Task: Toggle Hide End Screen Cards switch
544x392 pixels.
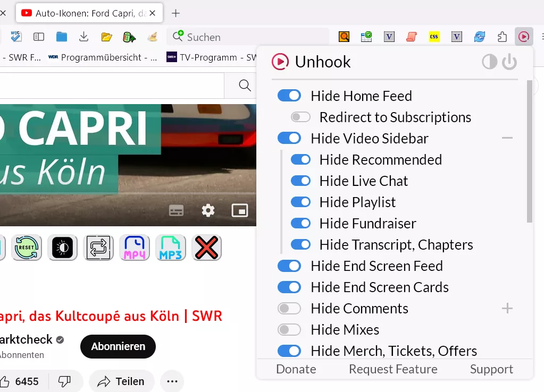Action: 289,287
